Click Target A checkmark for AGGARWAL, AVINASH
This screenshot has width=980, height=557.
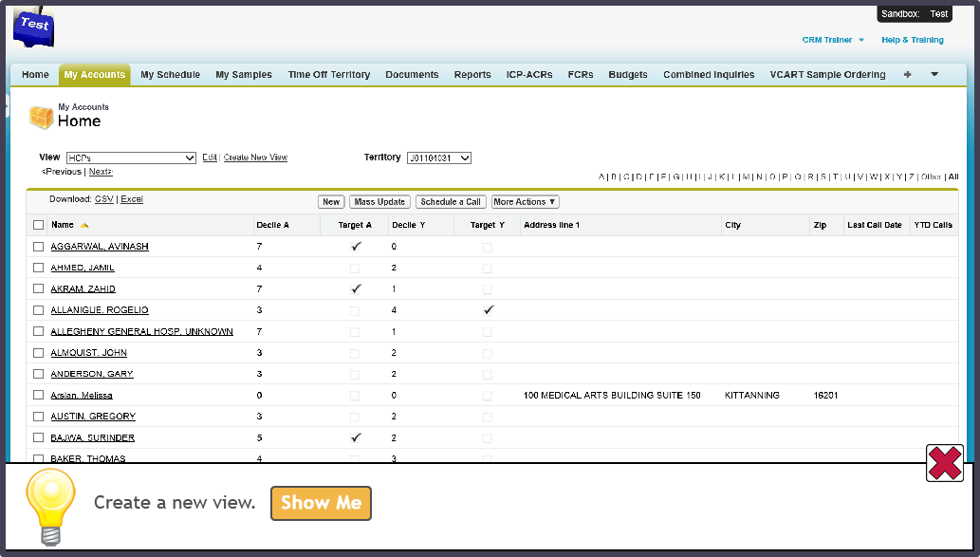(x=356, y=246)
